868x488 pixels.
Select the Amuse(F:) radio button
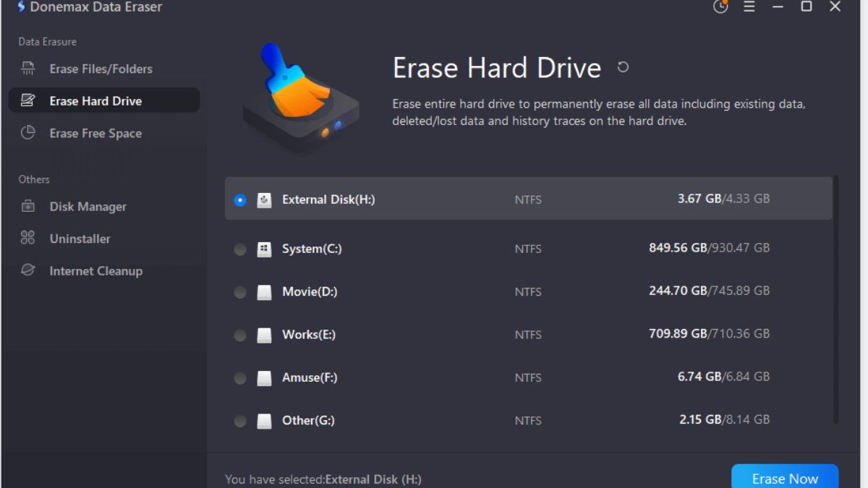tap(240, 378)
